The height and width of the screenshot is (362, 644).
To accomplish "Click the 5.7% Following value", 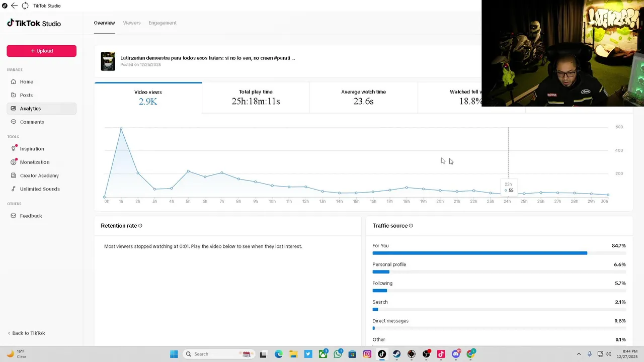I will pyautogui.click(x=620, y=284).
